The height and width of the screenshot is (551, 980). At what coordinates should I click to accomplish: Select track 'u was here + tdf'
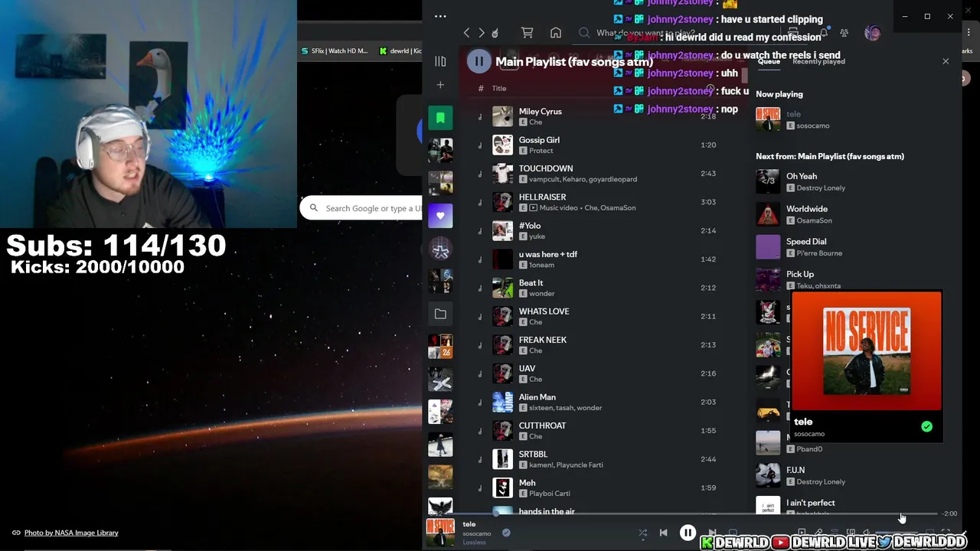548,254
